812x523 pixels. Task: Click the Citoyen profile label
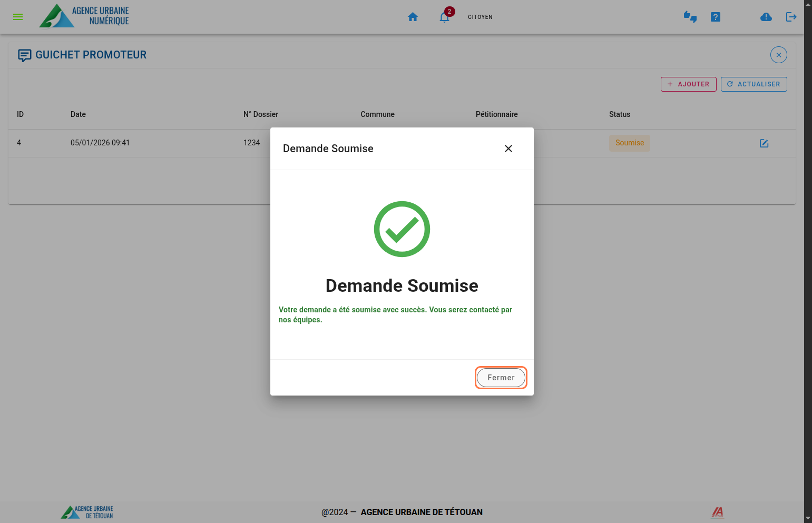(x=480, y=17)
